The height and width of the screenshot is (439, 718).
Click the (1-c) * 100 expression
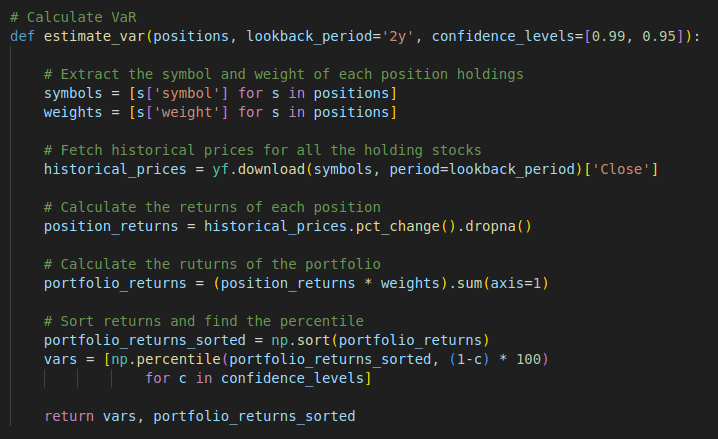(495, 359)
